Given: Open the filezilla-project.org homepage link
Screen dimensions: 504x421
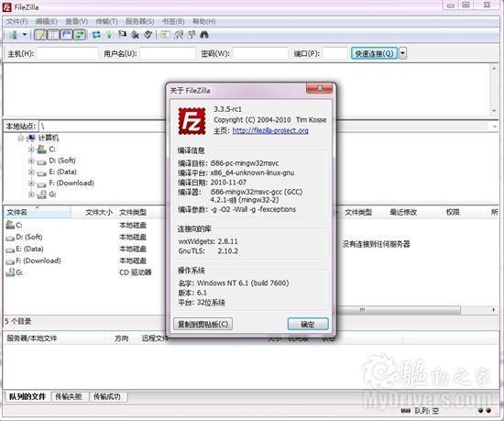Looking at the screenshot, I should pyautogui.click(x=270, y=130).
